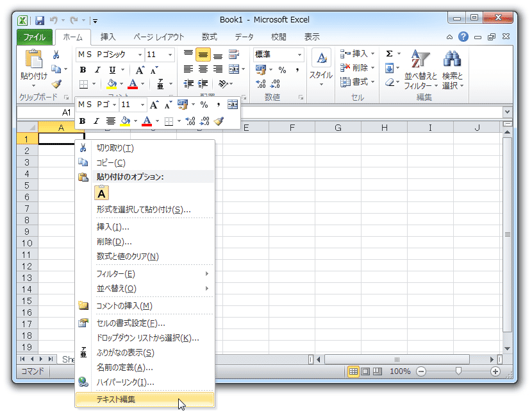
Task: Switch to Page Layout view in status bar
Action: (x=365, y=371)
